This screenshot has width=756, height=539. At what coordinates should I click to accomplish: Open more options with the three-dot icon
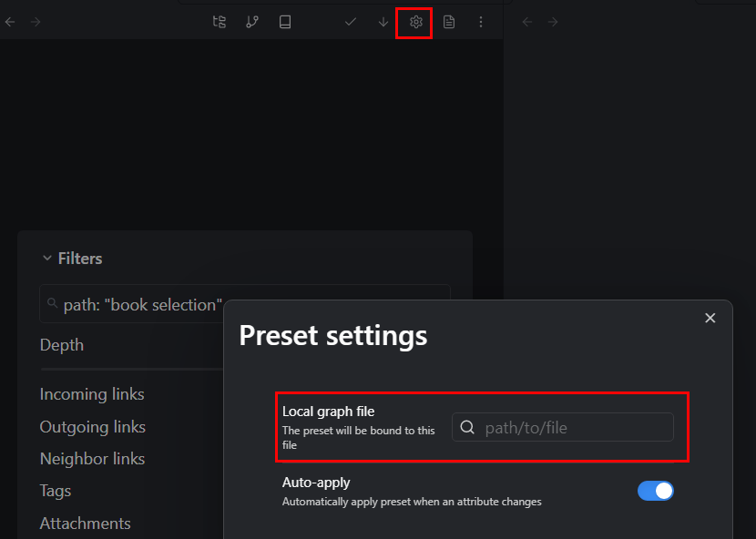click(x=481, y=21)
